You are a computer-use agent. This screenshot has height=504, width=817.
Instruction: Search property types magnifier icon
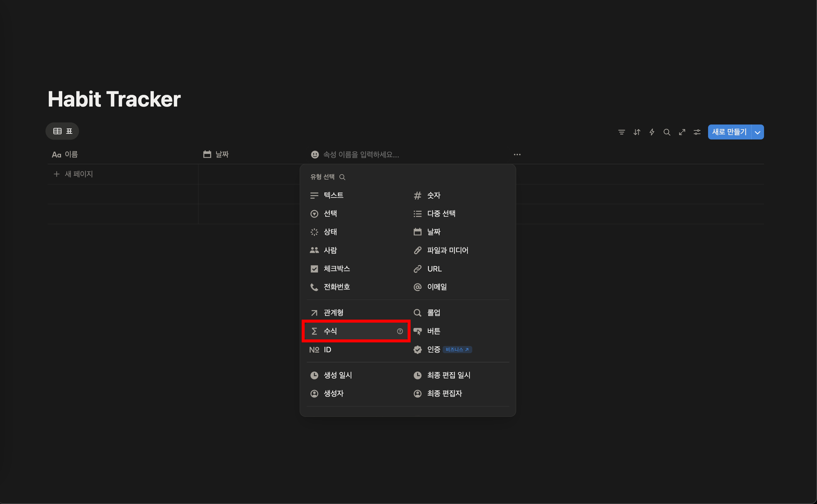click(342, 177)
